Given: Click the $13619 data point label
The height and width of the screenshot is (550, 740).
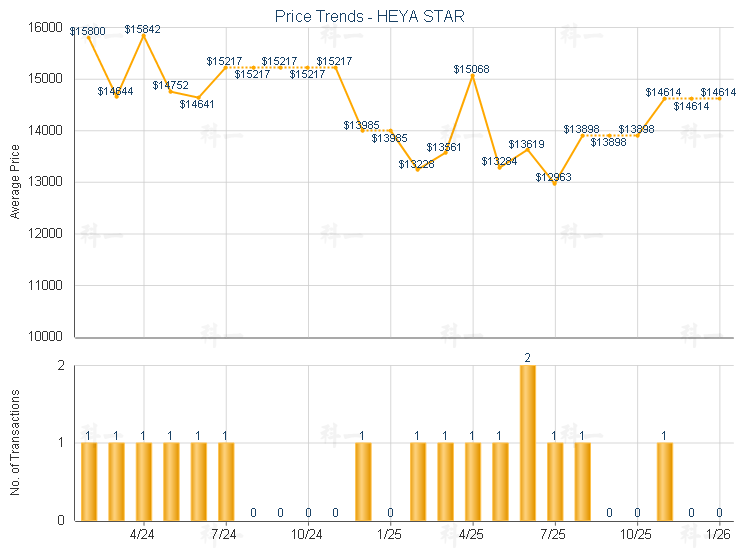Looking at the screenshot, I should click(526, 144).
